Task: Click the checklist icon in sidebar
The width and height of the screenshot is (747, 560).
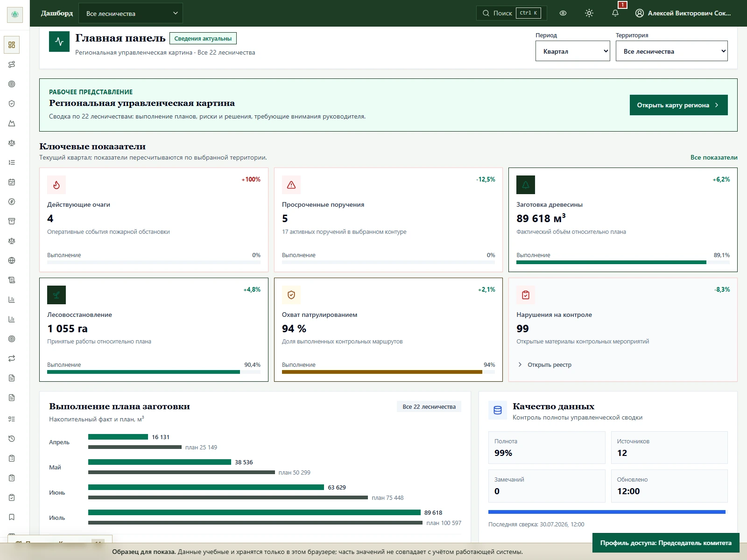Action: [x=12, y=419]
